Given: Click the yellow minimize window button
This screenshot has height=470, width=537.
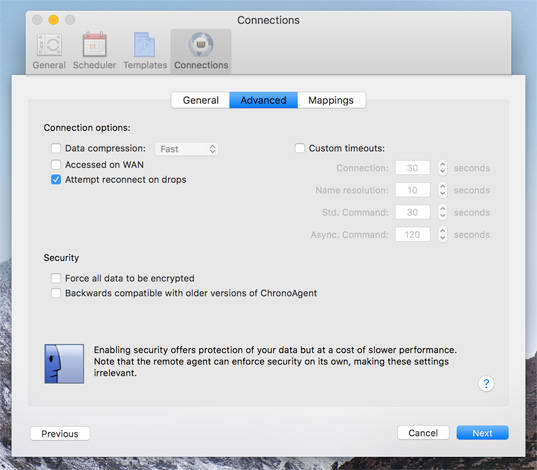Looking at the screenshot, I should 53,20.
